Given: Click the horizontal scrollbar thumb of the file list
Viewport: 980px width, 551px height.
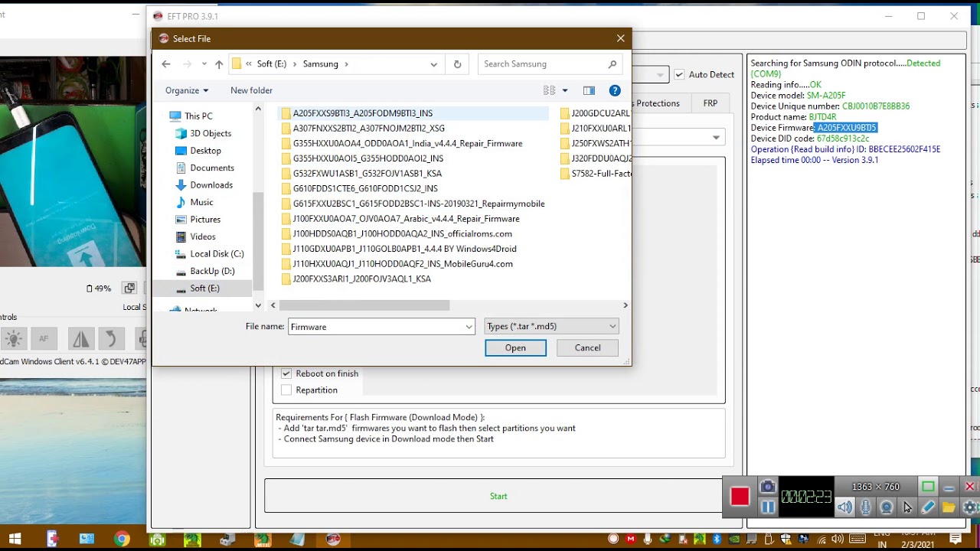Looking at the screenshot, I should pos(364,305).
